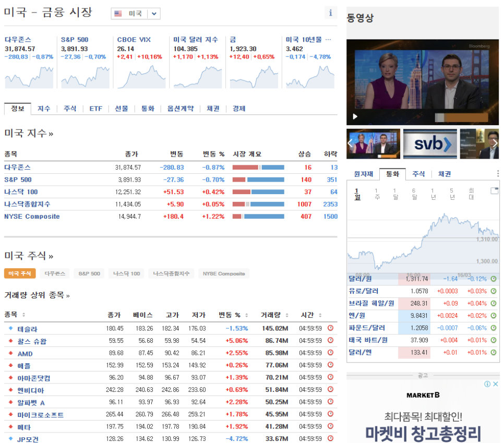Click the clock icon for 달러/엔 row
The image size is (504, 443).
click(x=494, y=352)
